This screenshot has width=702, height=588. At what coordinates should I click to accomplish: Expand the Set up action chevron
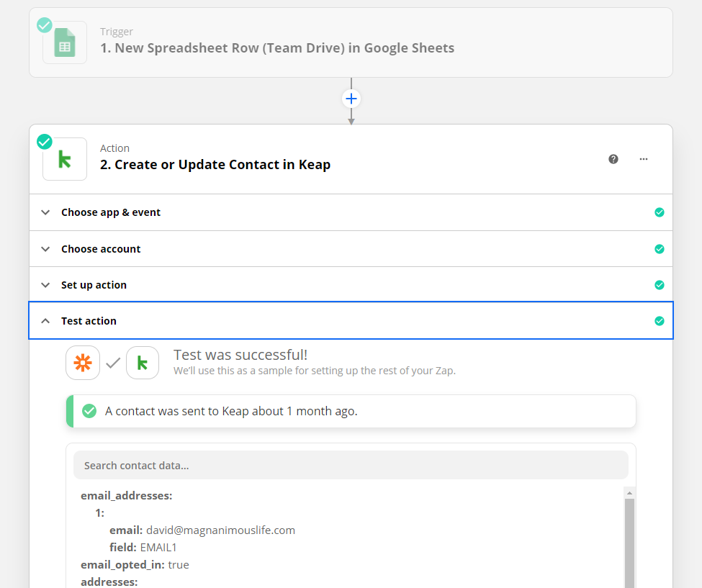46,285
